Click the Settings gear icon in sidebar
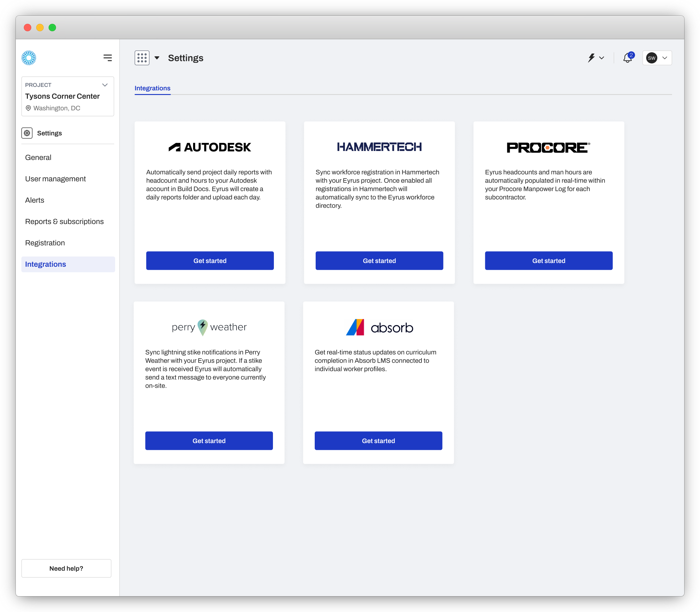Viewport: 700px width, 612px height. pos(27,133)
